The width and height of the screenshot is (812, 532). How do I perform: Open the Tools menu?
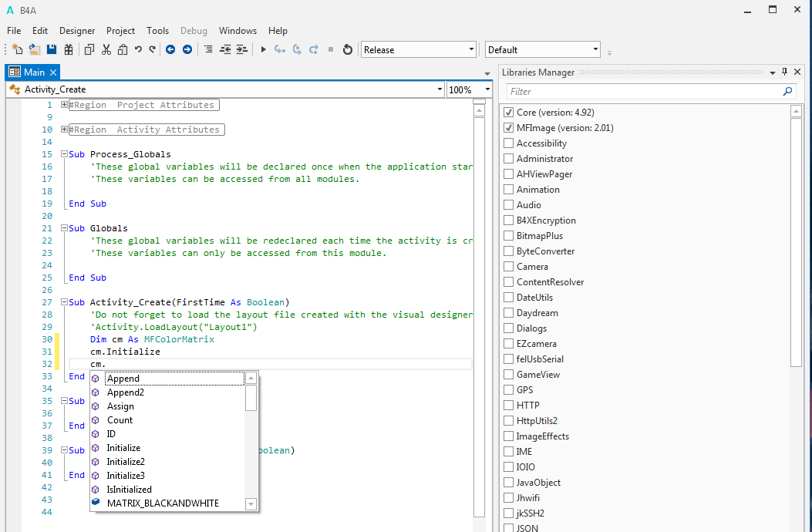point(157,31)
